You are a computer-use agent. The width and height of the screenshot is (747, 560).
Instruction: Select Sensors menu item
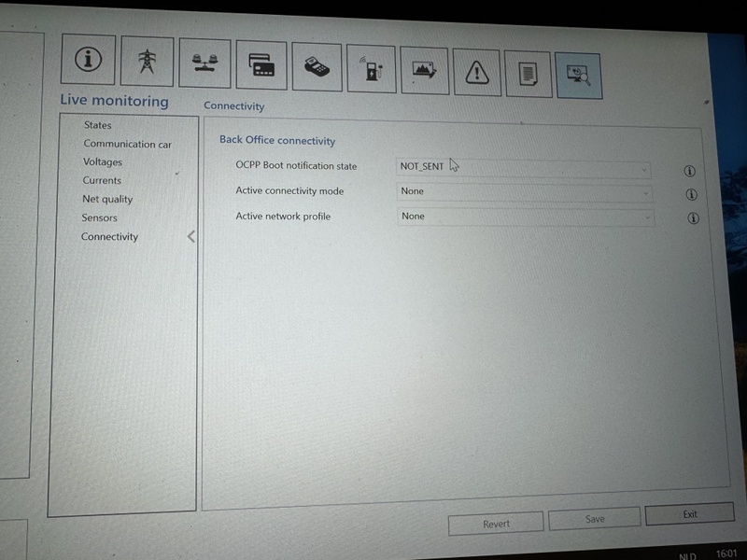pyautogui.click(x=99, y=217)
